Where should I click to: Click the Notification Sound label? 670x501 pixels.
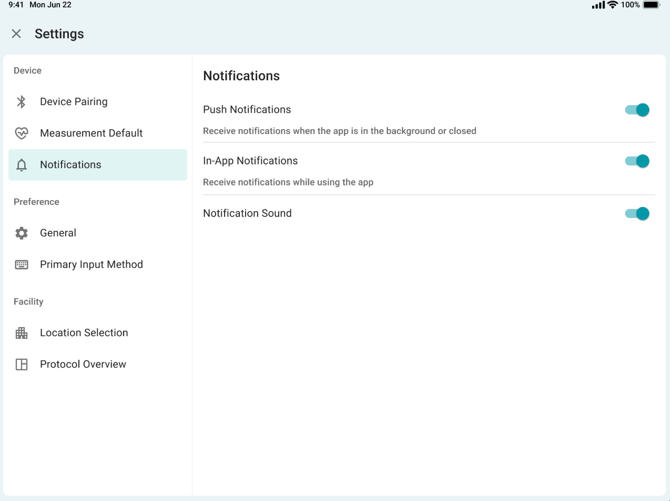(247, 213)
